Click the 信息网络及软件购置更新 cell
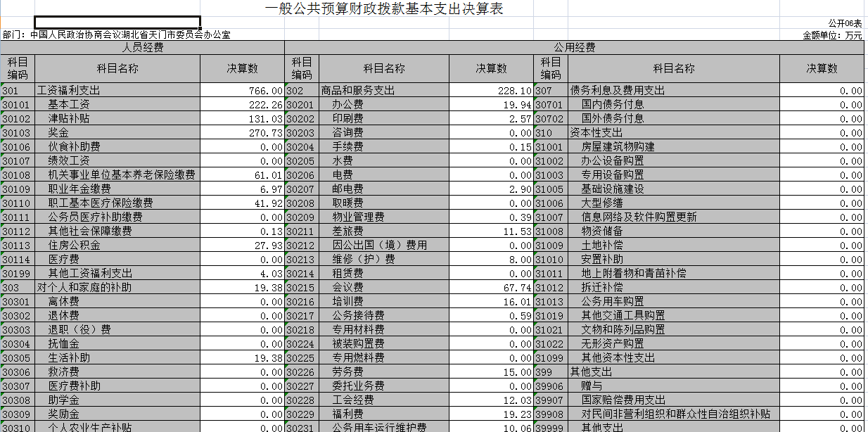Viewport: 868px width, 432px height. (x=674, y=217)
